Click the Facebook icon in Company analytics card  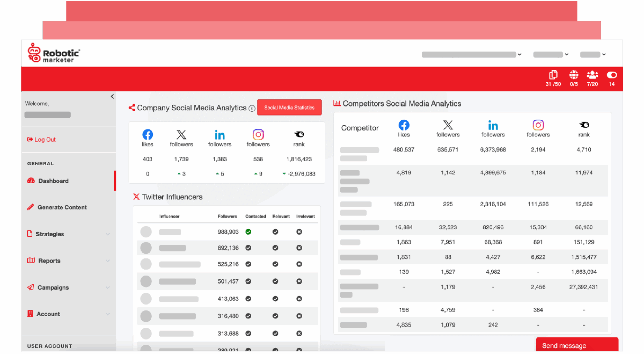(148, 135)
